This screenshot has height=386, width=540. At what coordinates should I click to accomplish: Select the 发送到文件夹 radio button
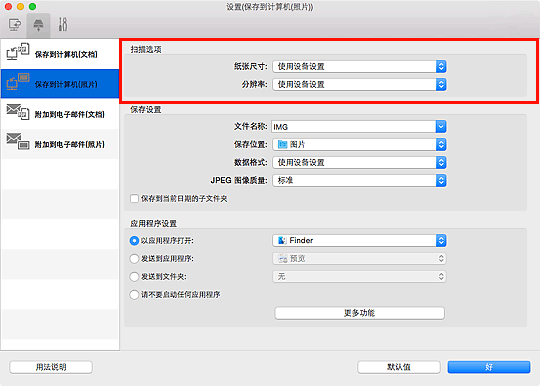(x=134, y=277)
